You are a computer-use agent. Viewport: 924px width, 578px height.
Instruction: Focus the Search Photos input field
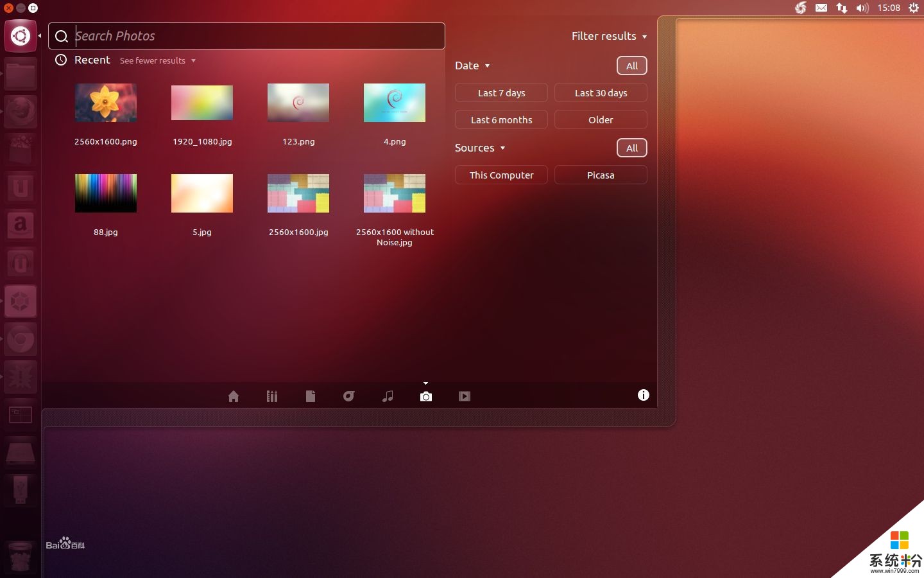257,36
